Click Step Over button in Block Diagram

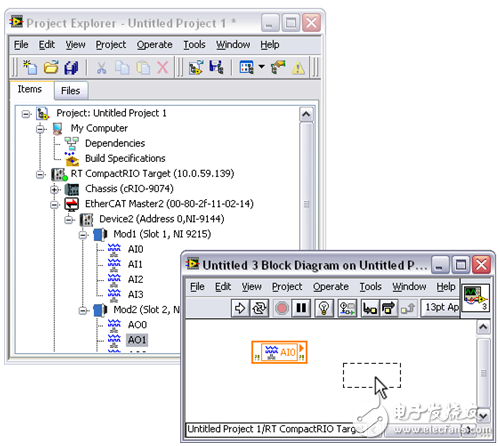click(x=388, y=308)
